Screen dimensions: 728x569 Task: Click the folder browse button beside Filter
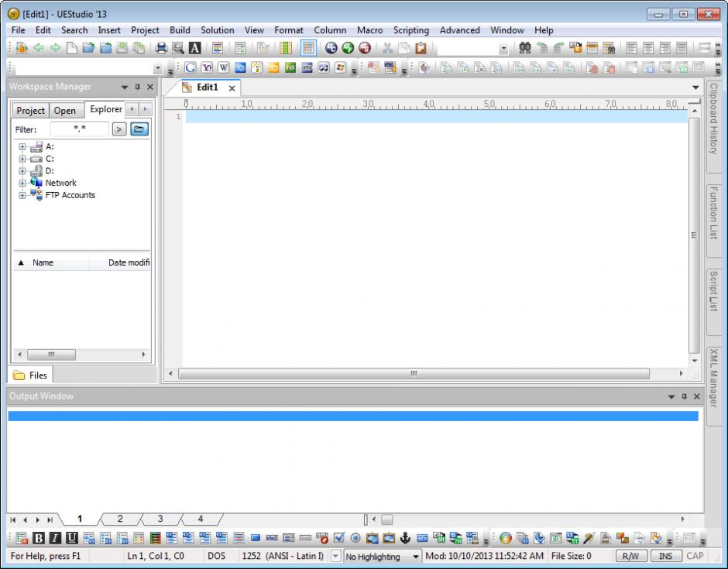click(139, 129)
